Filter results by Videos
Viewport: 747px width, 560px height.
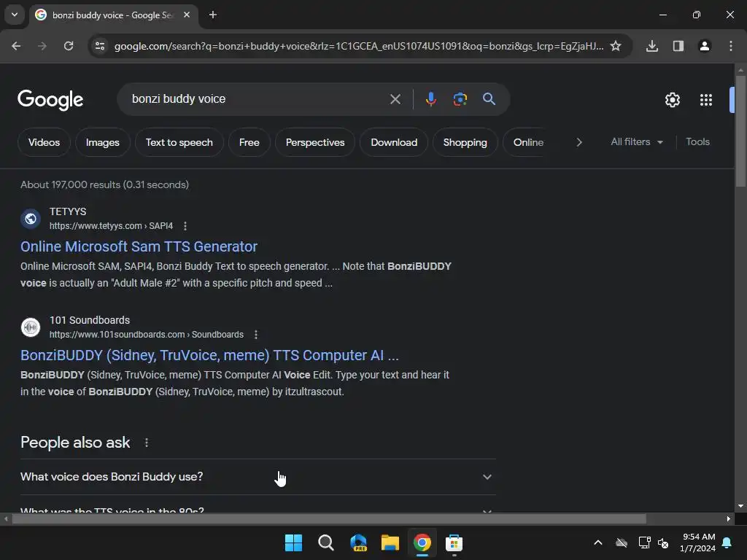[44, 142]
